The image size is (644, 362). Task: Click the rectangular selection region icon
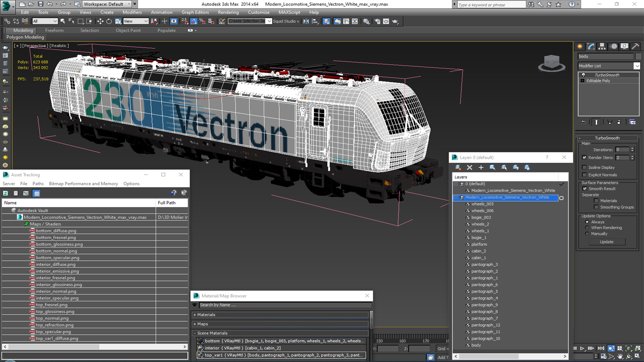click(x=80, y=21)
